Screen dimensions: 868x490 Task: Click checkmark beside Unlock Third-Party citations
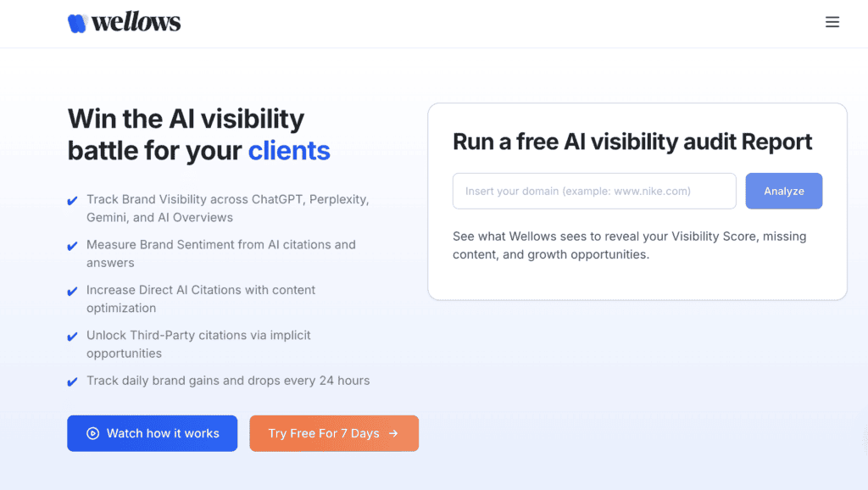(73, 337)
